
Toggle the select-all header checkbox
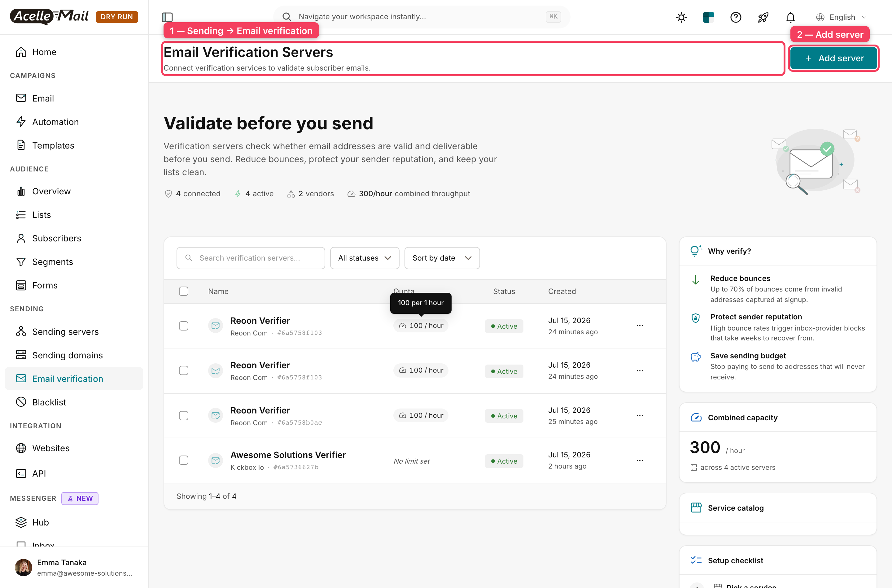(x=183, y=292)
